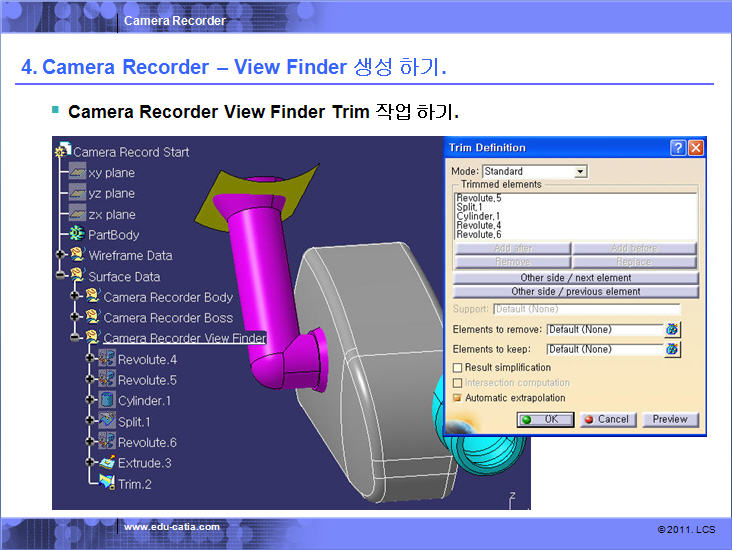
Task: Click the Cylinder.1 feature icon in tree
Action: click(x=107, y=401)
